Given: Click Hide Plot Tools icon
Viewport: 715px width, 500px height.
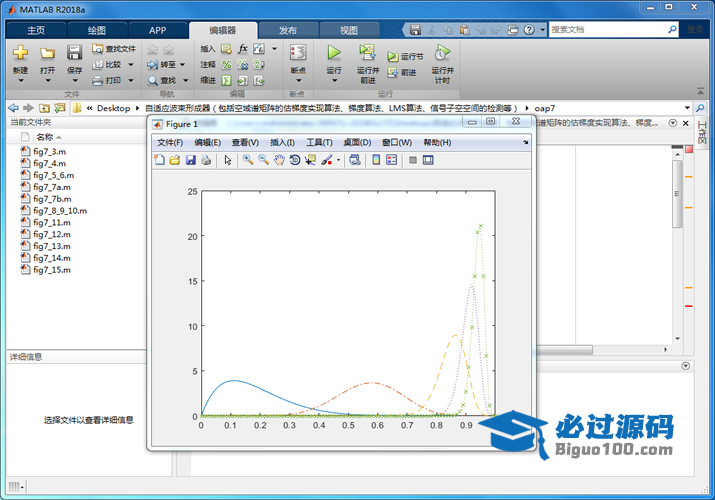Looking at the screenshot, I should click(x=413, y=160).
